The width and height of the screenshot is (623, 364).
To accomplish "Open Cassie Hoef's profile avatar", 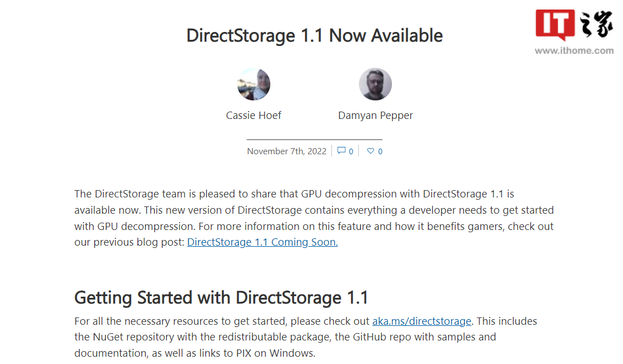I will 254,85.
